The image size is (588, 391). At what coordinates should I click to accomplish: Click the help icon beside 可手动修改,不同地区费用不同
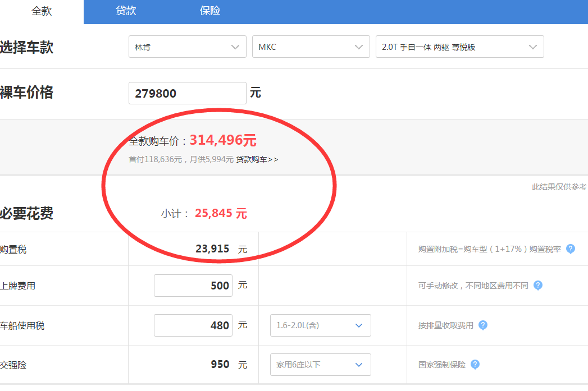[538, 286]
